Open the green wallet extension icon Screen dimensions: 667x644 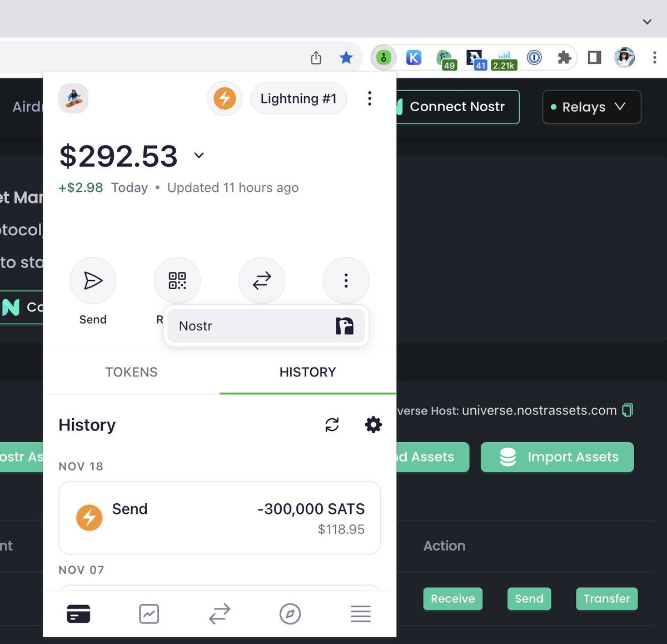pos(384,57)
